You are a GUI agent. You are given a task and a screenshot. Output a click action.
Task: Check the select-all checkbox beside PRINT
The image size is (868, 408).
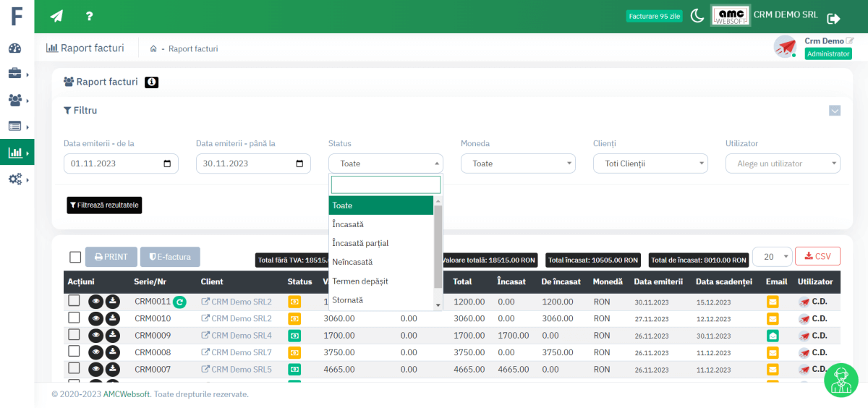(x=75, y=257)
